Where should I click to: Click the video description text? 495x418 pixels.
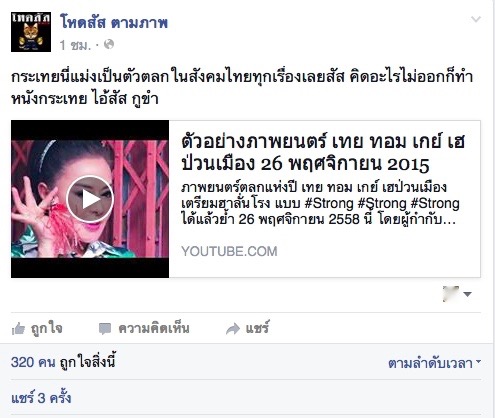320,203
